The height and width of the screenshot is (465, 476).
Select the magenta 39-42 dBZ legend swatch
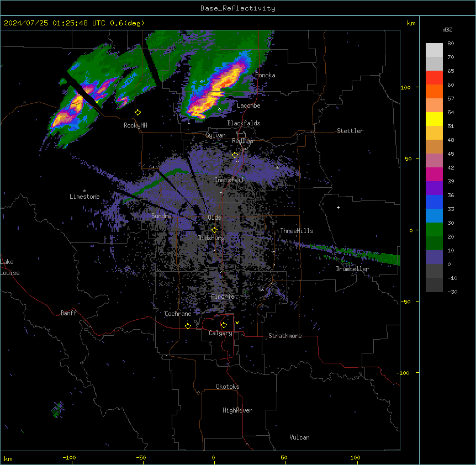[x=434, y=174]
